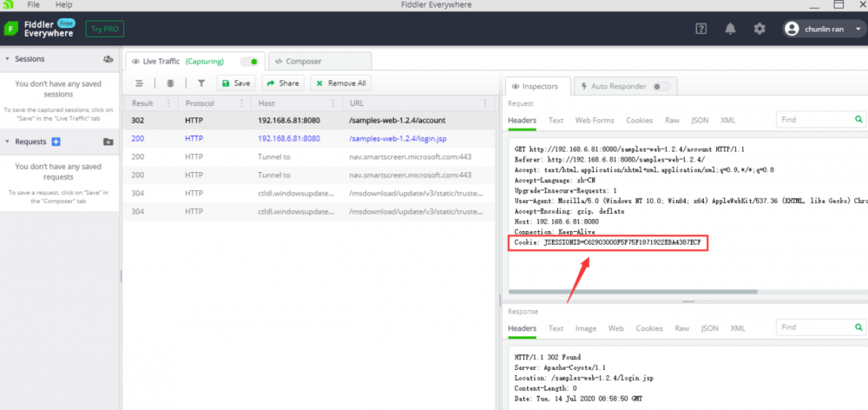Select the Response Headers tab

(x=522, y=328)
